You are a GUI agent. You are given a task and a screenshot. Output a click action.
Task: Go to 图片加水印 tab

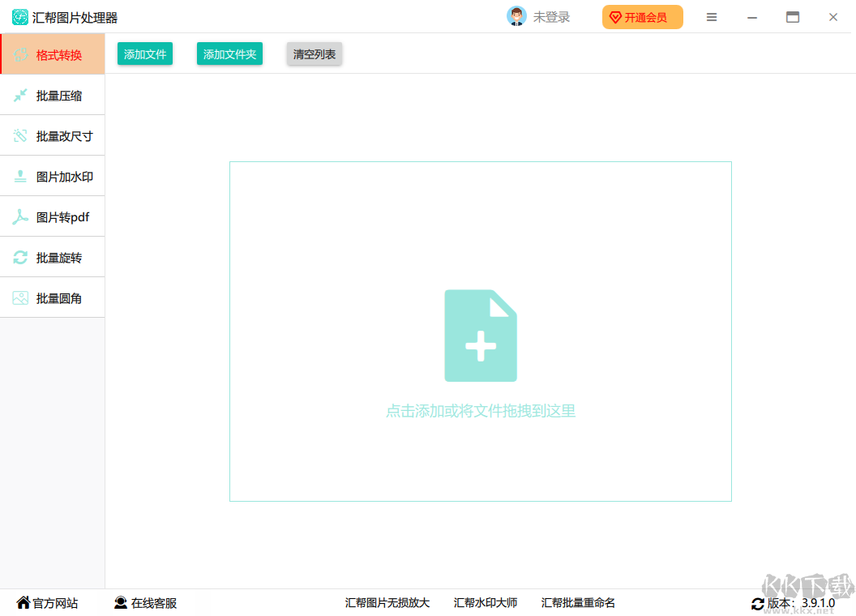coord(53,176)
